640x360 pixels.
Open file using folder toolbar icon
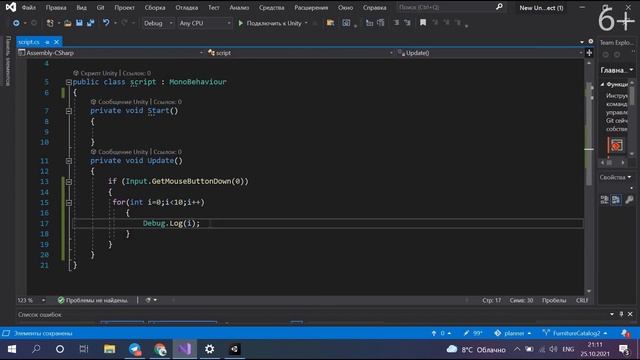pos(68,23)
